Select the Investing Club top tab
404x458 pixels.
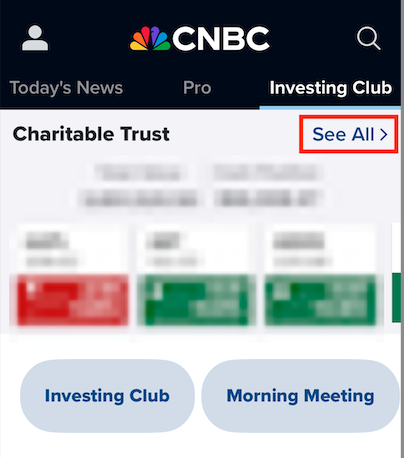pyautogui.click(x=330, y=88)
